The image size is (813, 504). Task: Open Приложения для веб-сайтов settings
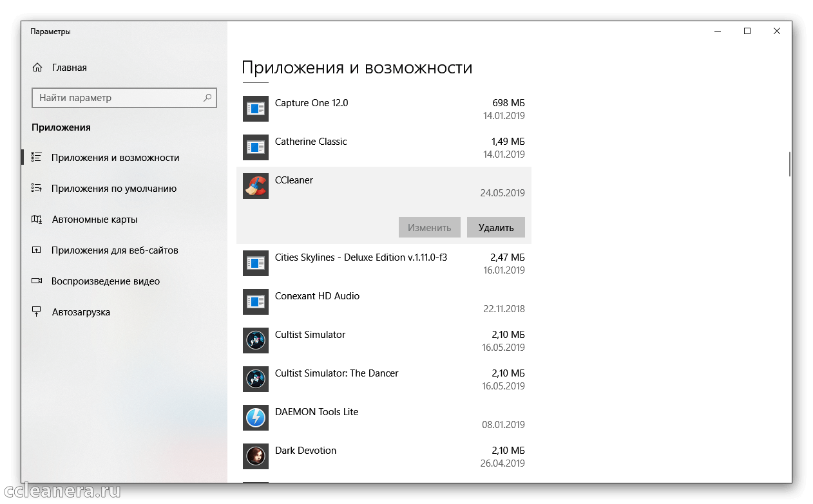click(x=124, y=250)
